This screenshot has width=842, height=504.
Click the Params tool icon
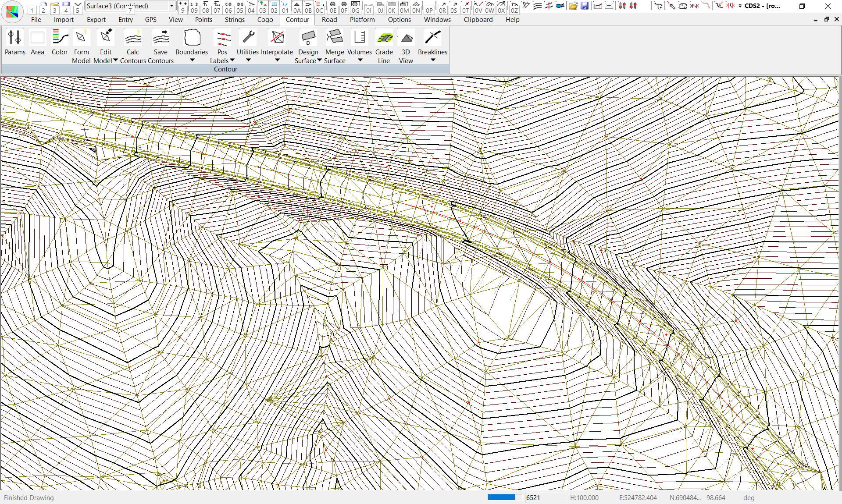tap(15, 38)
